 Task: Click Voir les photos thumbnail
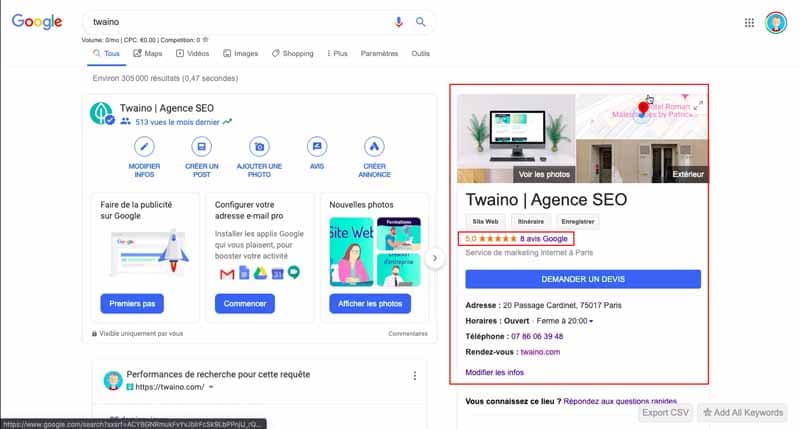pyautogui.click(x=516, y=138)
